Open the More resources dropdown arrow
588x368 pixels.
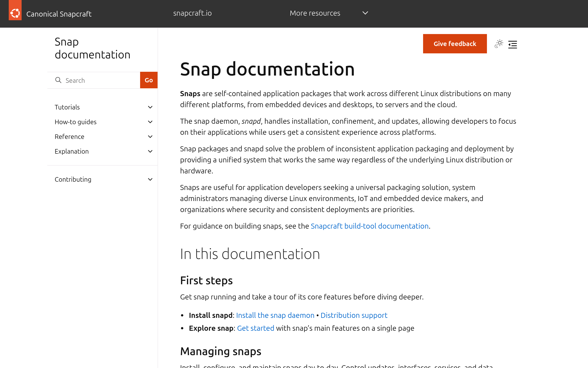click(365, 13)
